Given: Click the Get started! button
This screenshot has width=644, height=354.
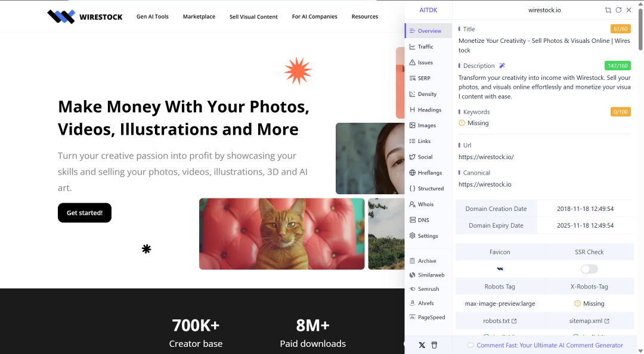Looking at the screenshot, I should tap(85, 213).
